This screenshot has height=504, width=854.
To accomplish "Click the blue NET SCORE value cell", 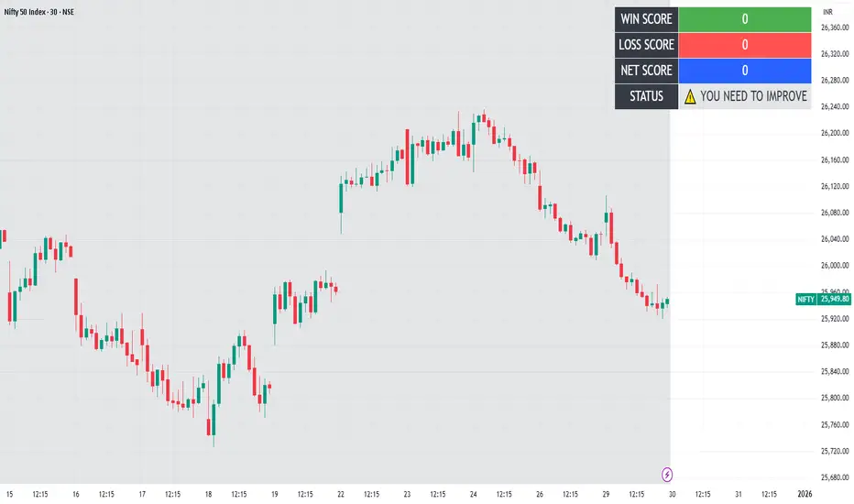I will coord(745,71).
